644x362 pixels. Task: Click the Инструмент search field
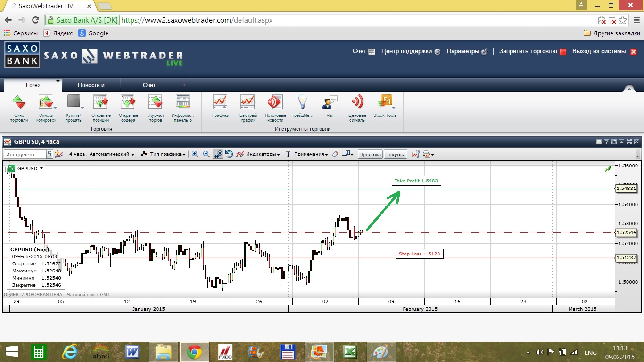tap(25, 154)
